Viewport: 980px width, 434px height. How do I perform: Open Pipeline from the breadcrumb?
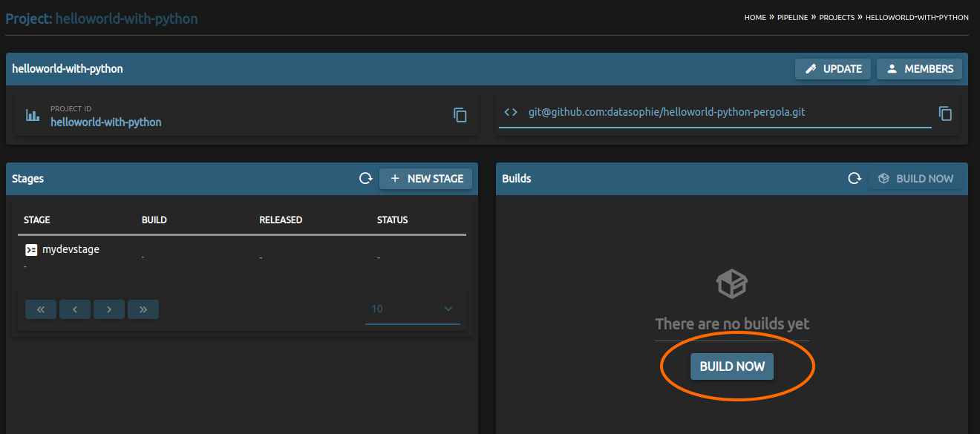[792, 17]
